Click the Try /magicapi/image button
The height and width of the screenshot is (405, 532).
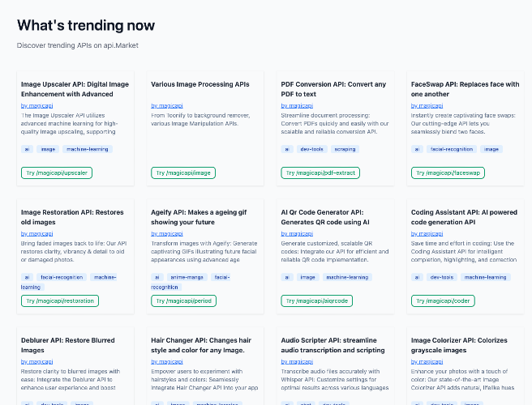pyautogui.click(x=183, y=173)
